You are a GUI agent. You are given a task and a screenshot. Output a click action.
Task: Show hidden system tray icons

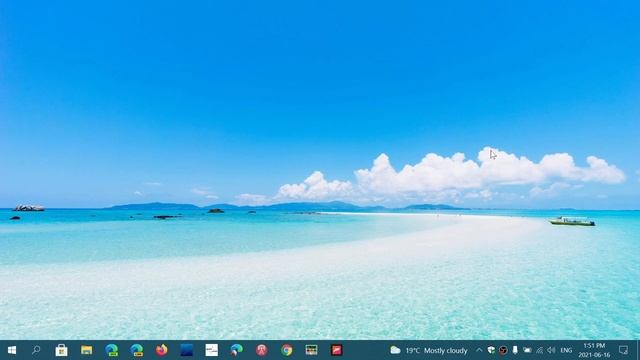479,350
